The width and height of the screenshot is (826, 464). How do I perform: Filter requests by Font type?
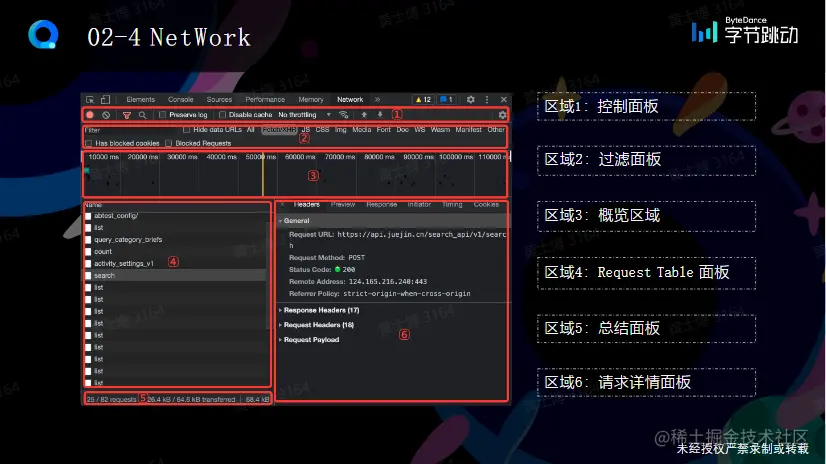click(x=384, y=130)
